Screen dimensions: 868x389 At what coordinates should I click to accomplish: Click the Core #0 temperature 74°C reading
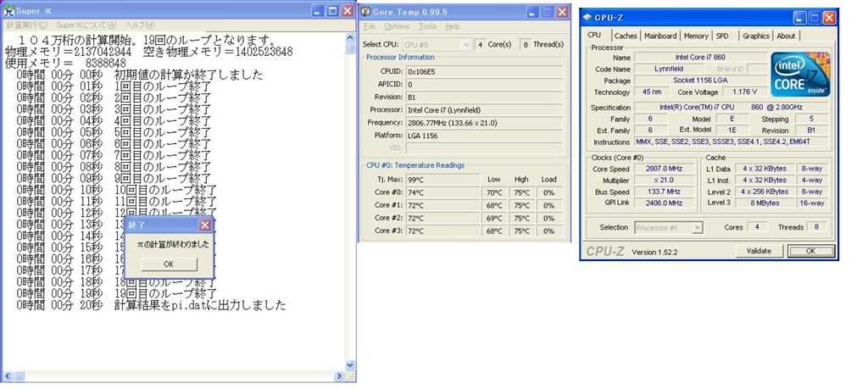coord(442,192)
